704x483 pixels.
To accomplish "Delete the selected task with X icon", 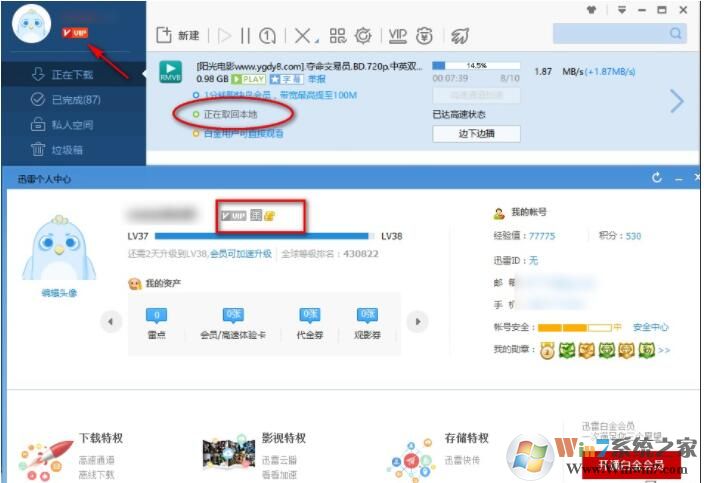I will (x=303, y=35).
